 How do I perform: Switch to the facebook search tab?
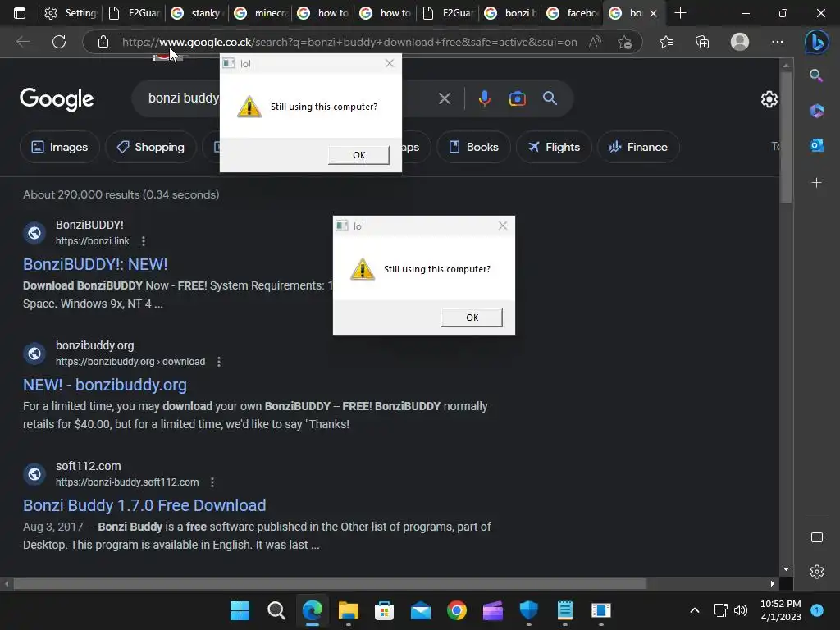pyautogui.click(x=573, y=13)
